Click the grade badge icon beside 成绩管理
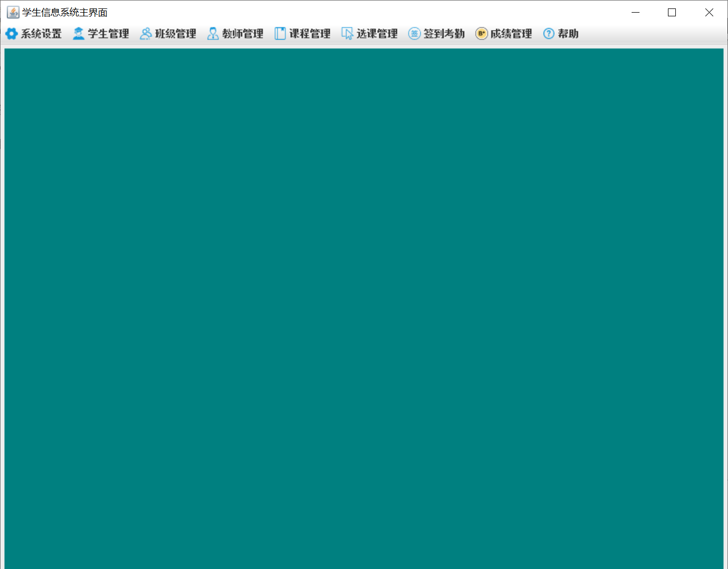Image resolution: width=728 pixels, height=569 pixels. pos(481,34)
